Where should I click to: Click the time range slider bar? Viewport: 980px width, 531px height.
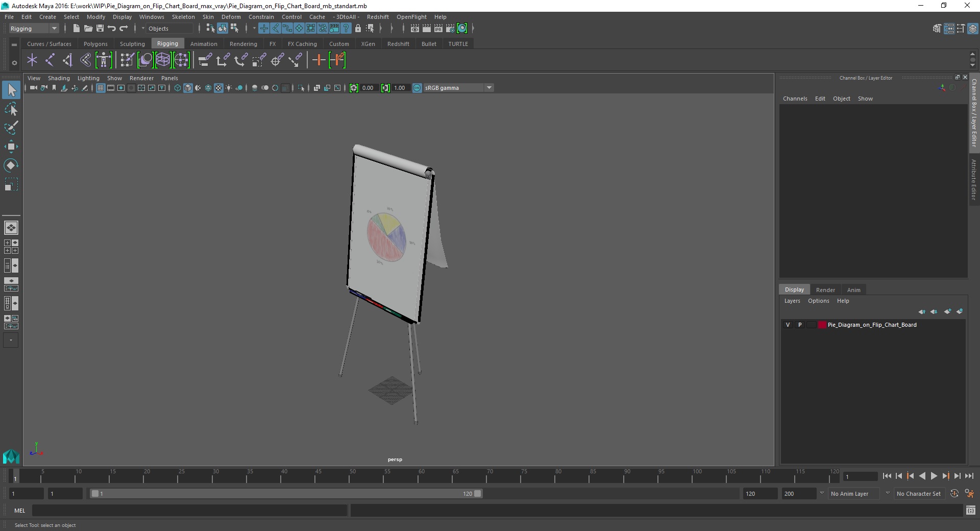[286, 494]
